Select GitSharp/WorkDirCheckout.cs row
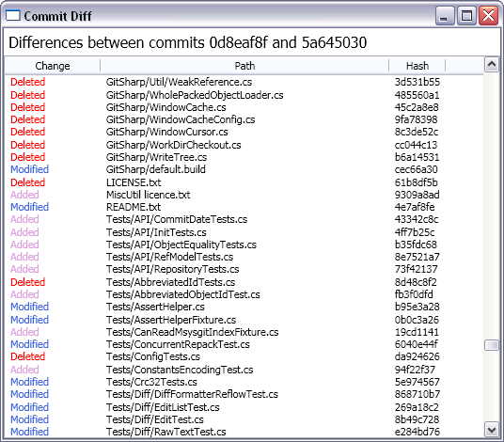The height and width of the screenshot is (442, 504). click(244, 145)
